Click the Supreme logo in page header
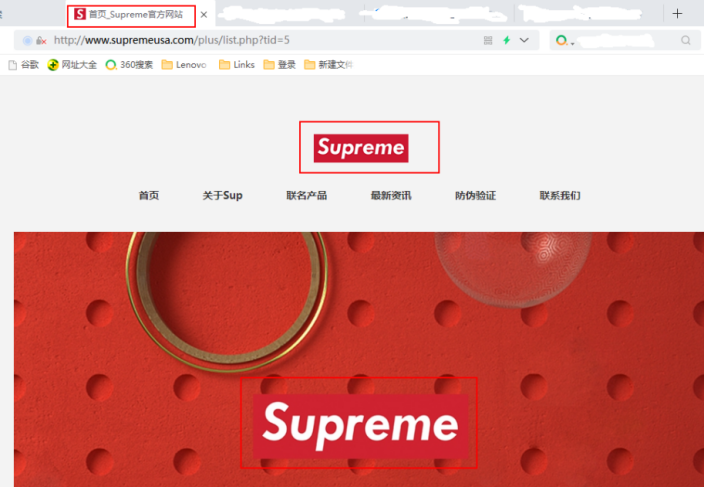Image resolution: width=704 pixels, height=487 pixels. pos(361,148)
